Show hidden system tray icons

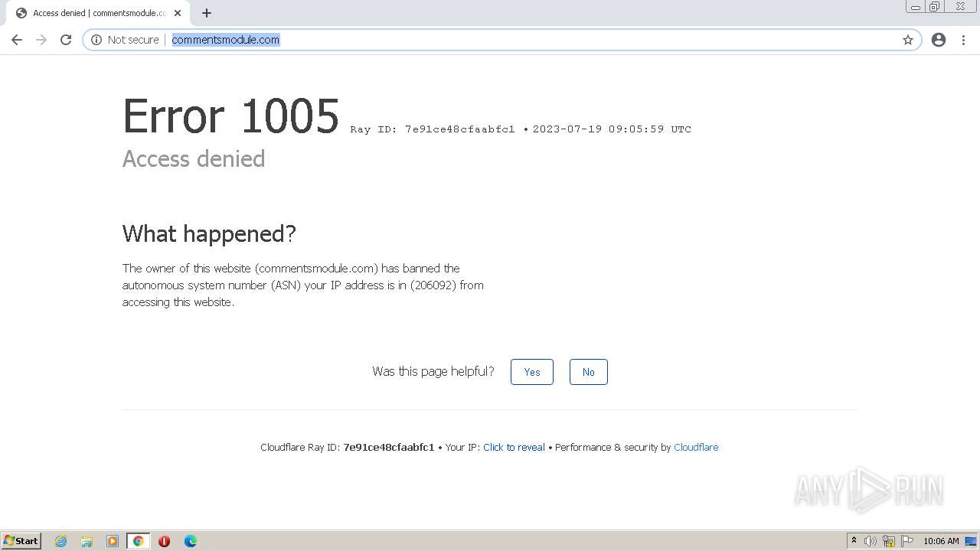click(854, 541)
